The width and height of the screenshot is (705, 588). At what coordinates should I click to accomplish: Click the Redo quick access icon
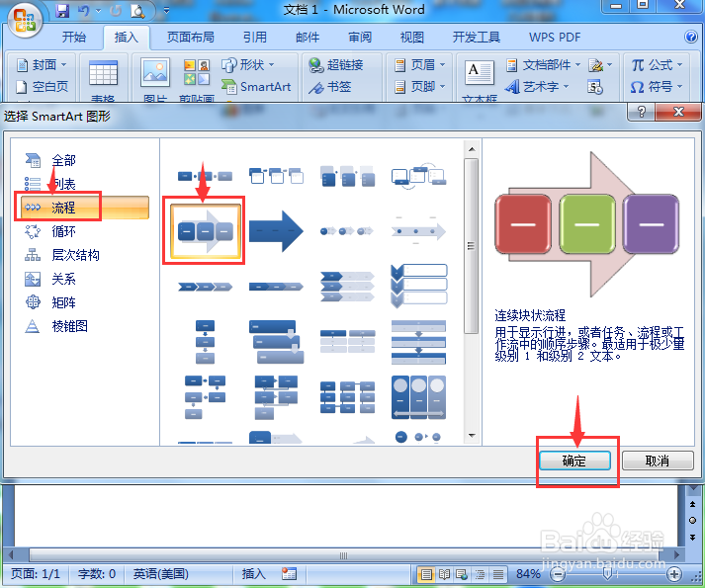116,10
